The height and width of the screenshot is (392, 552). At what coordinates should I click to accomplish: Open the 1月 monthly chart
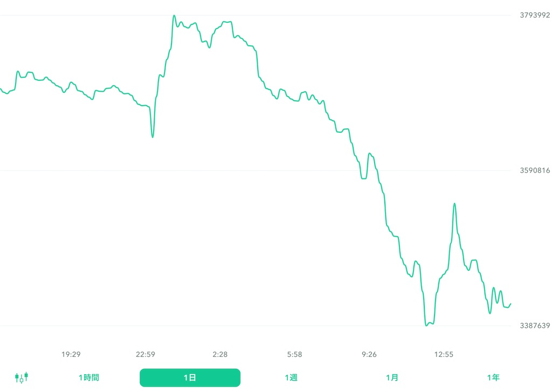[x=393, y=377]
